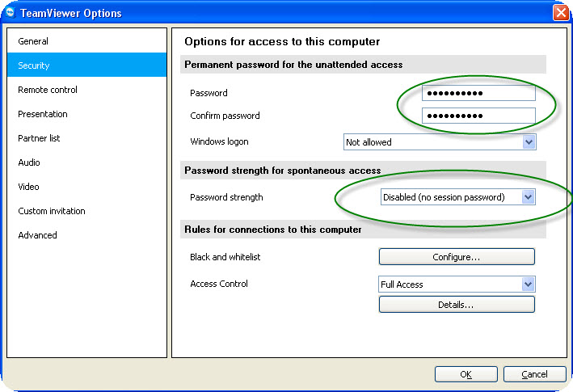Focus the Confirm password field
573x392 pixels.
478,116
